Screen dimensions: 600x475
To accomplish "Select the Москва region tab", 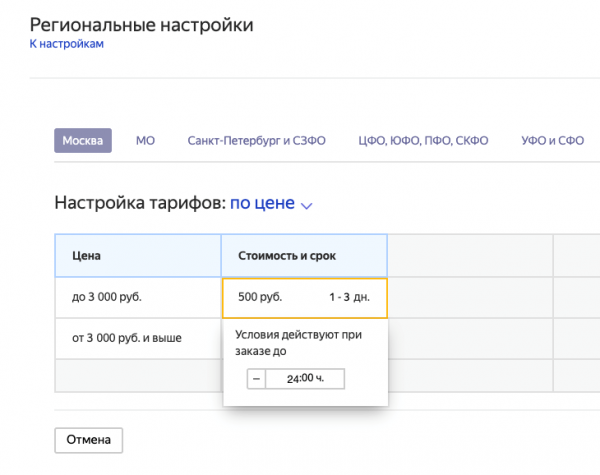I will pyautogui.click(x=83, y=140).
